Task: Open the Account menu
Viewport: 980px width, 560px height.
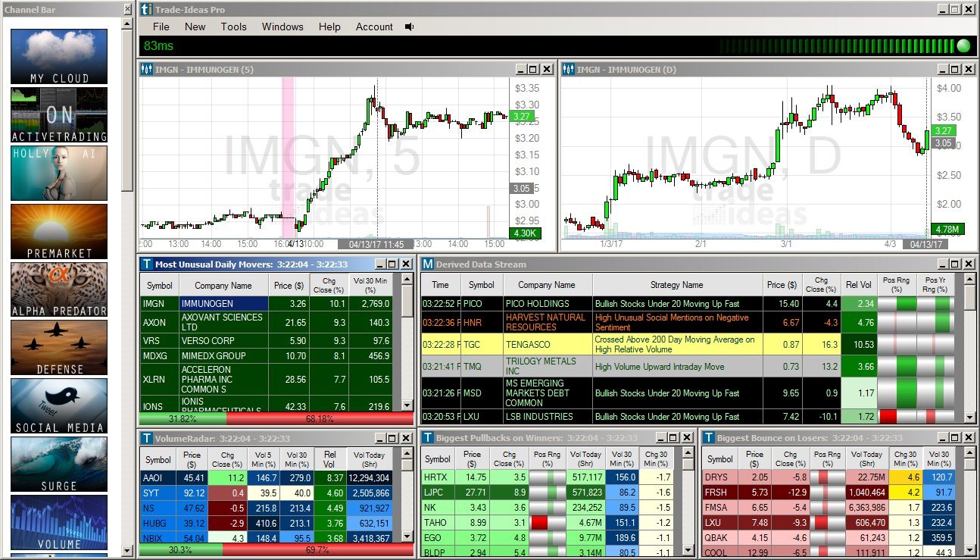Action: tap(374, 27)
